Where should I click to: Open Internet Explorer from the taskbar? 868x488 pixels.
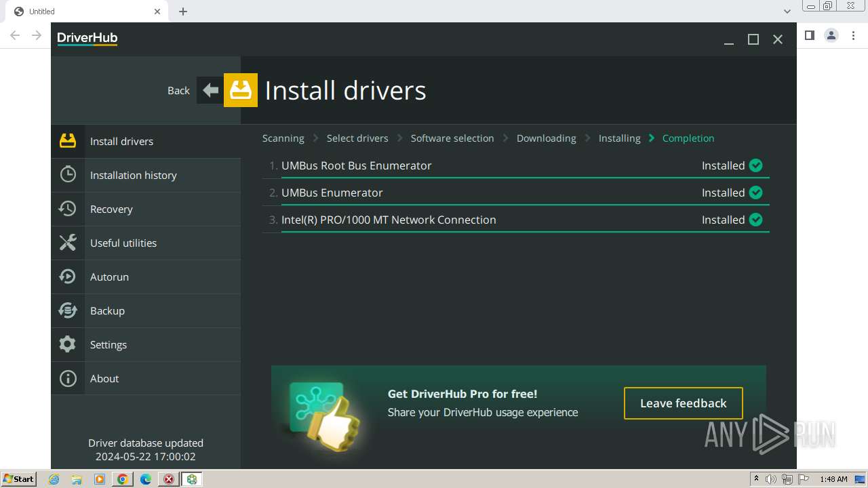(54, 479)
